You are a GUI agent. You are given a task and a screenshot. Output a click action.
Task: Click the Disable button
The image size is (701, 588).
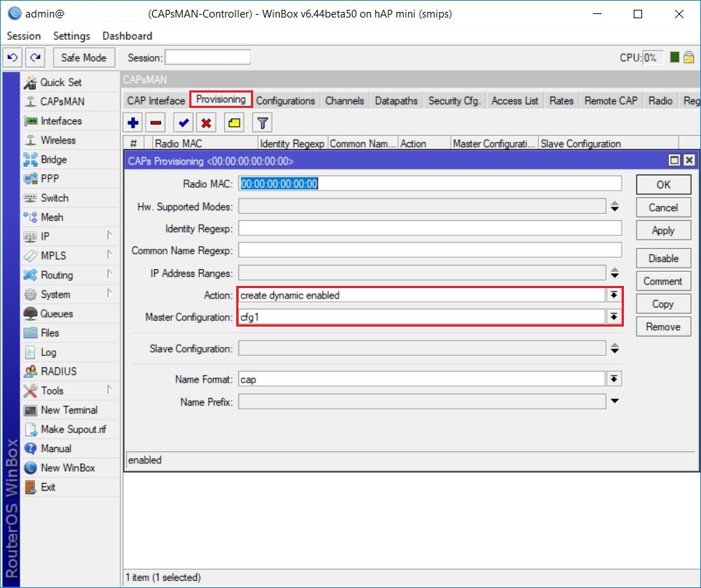[663, 258]
